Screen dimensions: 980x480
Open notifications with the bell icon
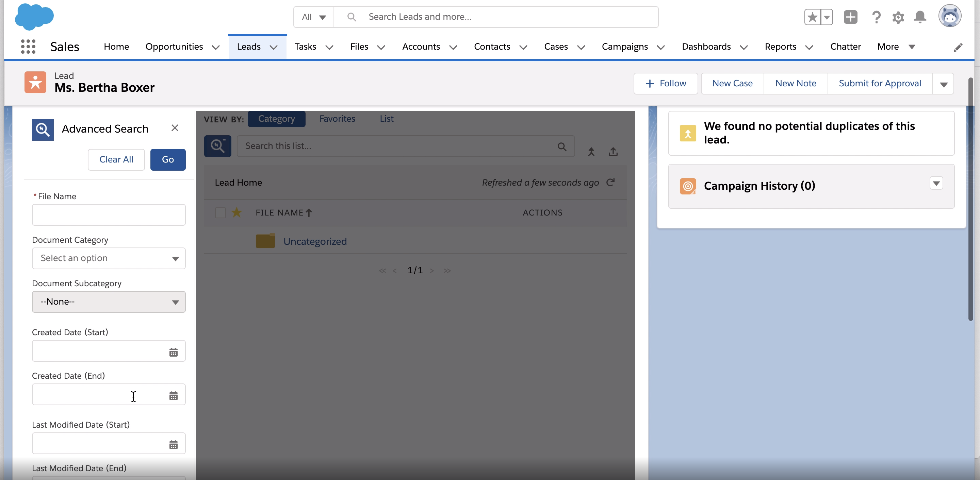click(x=920, y=17)
